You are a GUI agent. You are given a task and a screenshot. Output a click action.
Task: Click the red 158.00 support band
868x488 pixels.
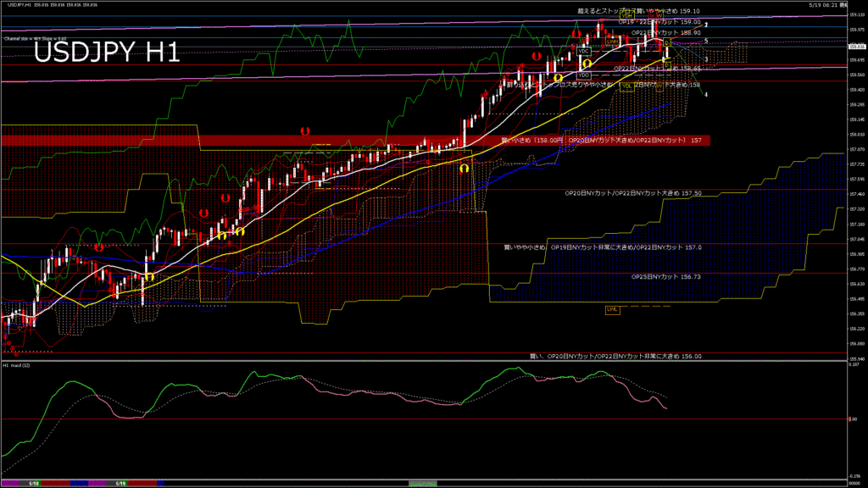(x=355, y=141)
